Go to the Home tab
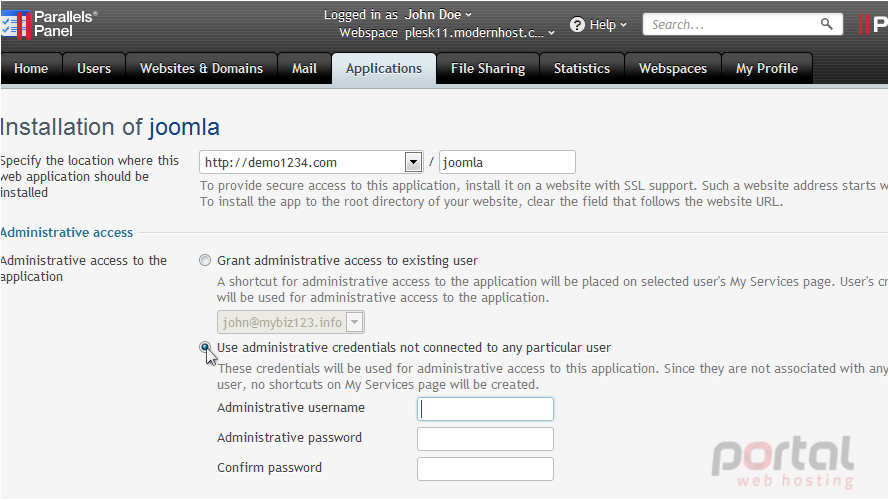Viewport: 889px width, 500px height. click(31, 69)
